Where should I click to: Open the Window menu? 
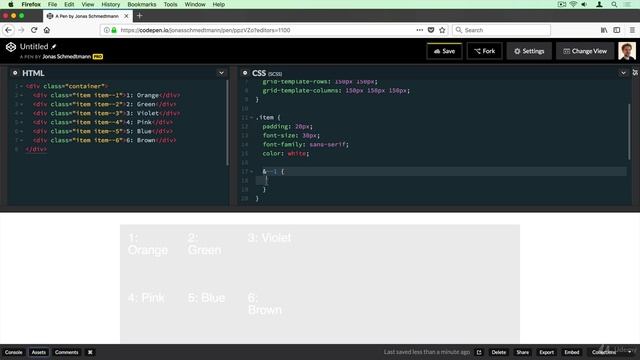pyautogui.click(x=195, y=4)
